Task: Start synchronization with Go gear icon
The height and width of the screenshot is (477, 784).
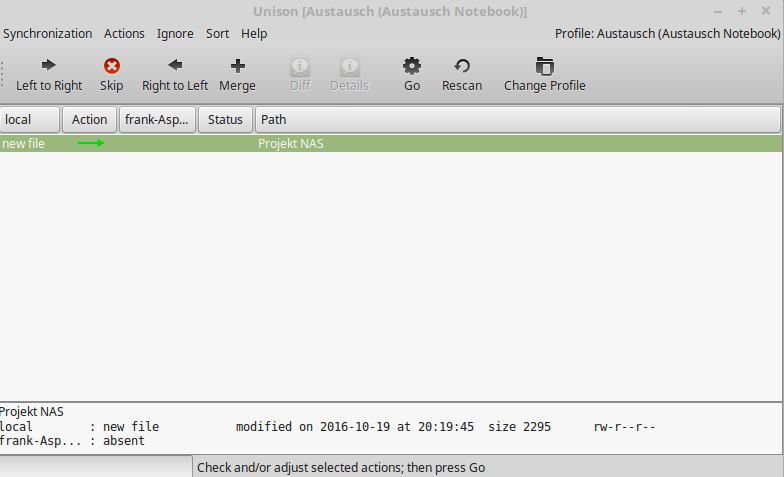Action: [x=412, y=66]
